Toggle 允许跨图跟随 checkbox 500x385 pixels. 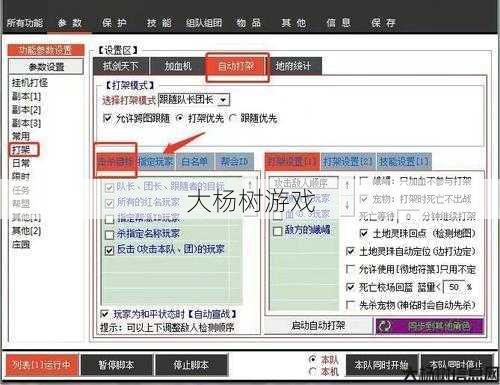coord(107,118)
